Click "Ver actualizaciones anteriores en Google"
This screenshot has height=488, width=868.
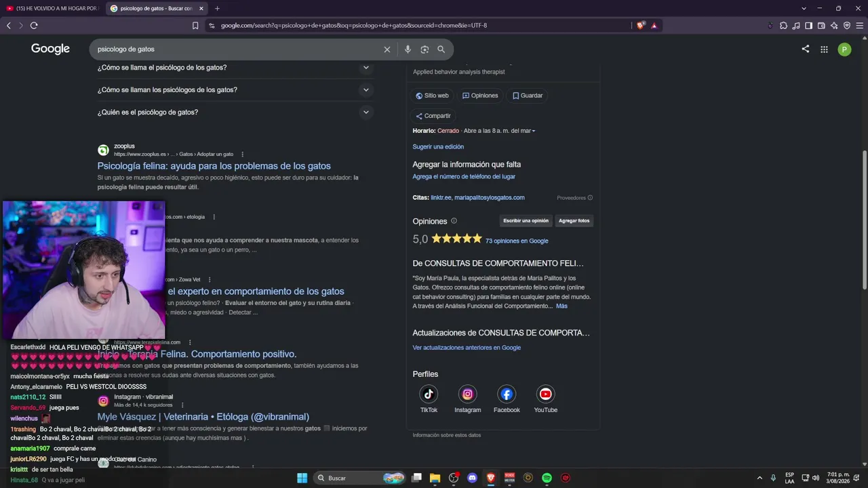[467, 348]
